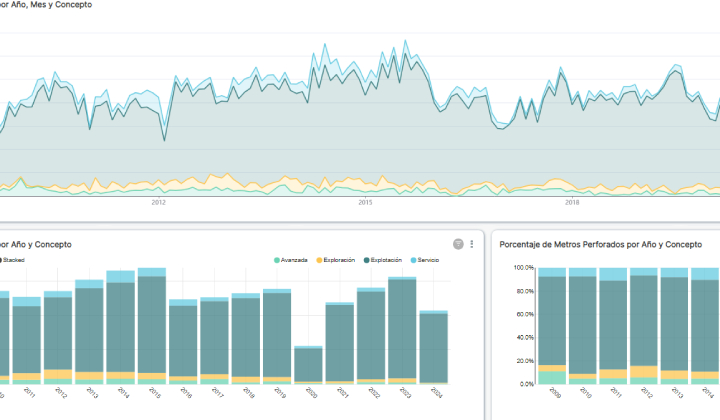The image size is (720, 420).
Task: Click the '2010' x-axis label of the percentage chart
Action: 585,392
